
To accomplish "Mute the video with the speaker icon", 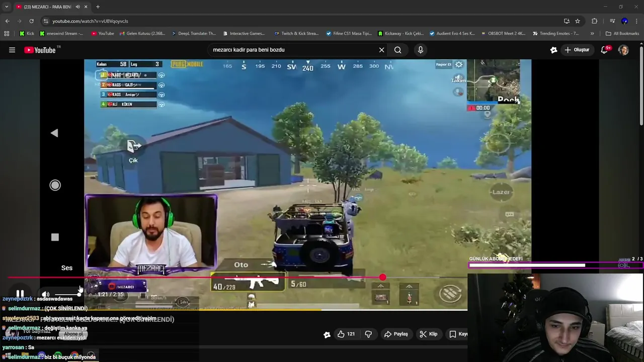I will point(45,295).
